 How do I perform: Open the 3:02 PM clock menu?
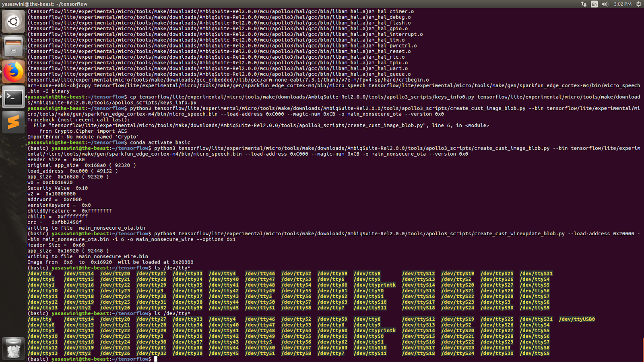[x=623, y=4]
